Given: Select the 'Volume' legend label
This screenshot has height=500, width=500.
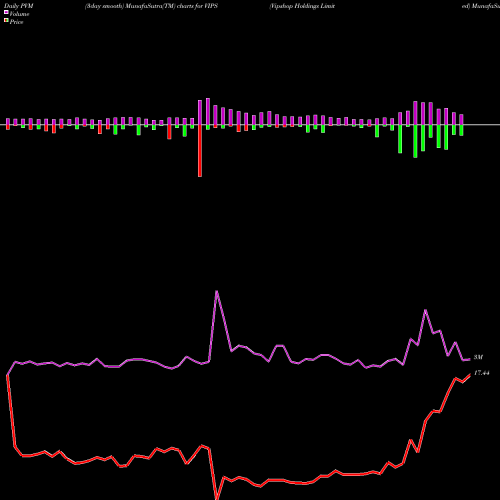Looking at the screenshot, I should coord(19,14).
